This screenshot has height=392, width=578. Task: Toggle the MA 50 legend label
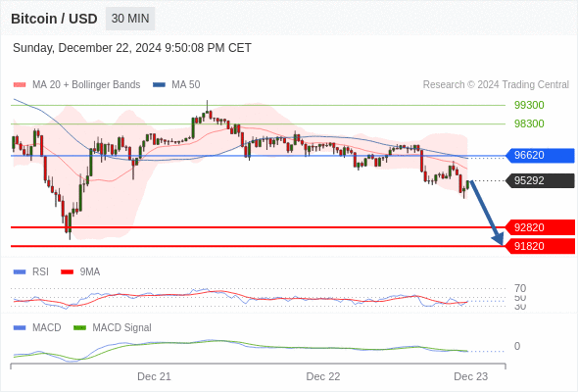click(186, 85)
